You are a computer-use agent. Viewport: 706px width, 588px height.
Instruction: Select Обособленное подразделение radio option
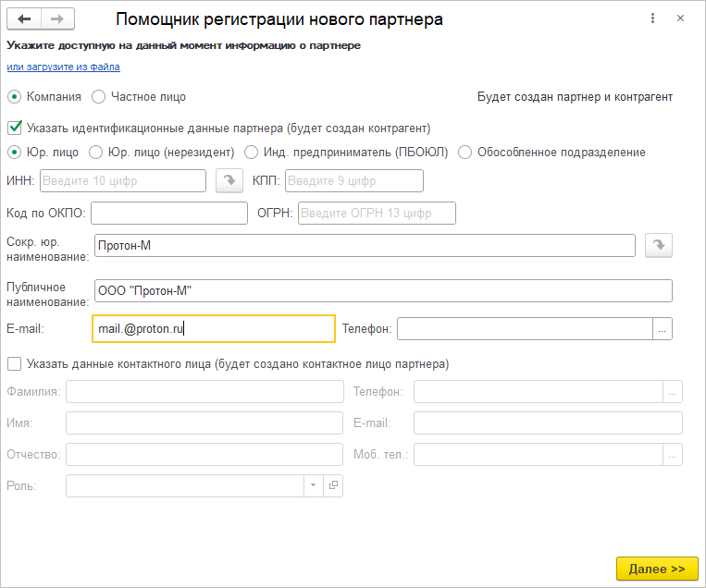pos(464,153)
